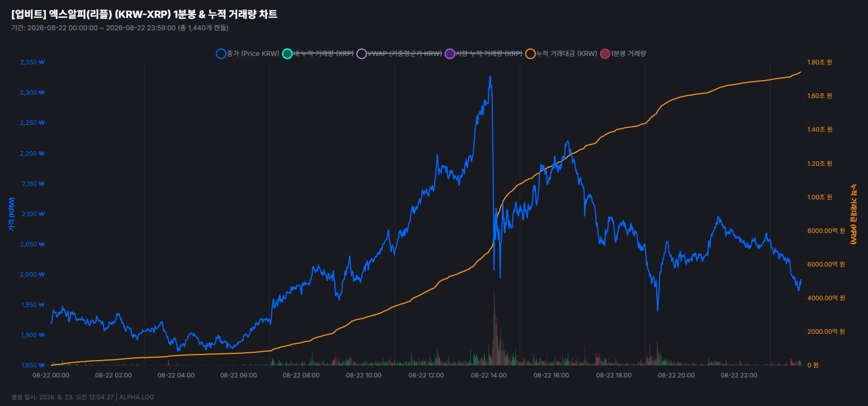The width and height of the screenshot is (868, 406).
Task: Click the 1.40조 원 right axis label
Action: point(819,129)
